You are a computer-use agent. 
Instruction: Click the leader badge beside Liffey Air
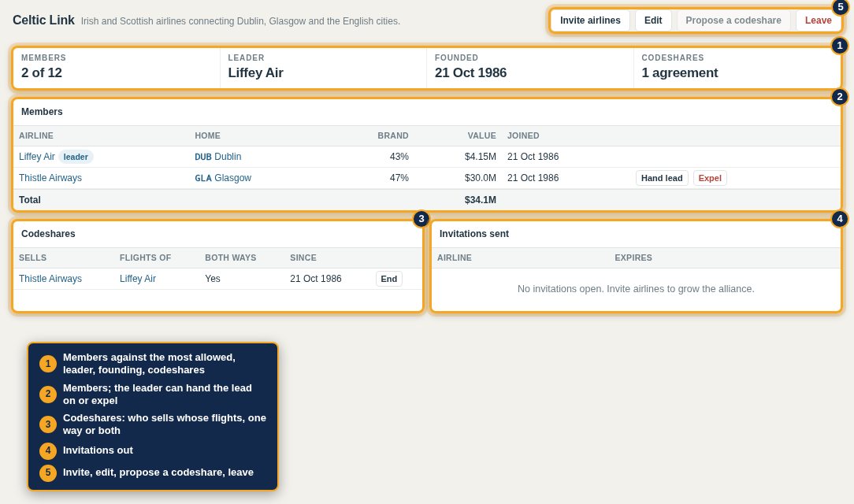[x=76, y=157]
